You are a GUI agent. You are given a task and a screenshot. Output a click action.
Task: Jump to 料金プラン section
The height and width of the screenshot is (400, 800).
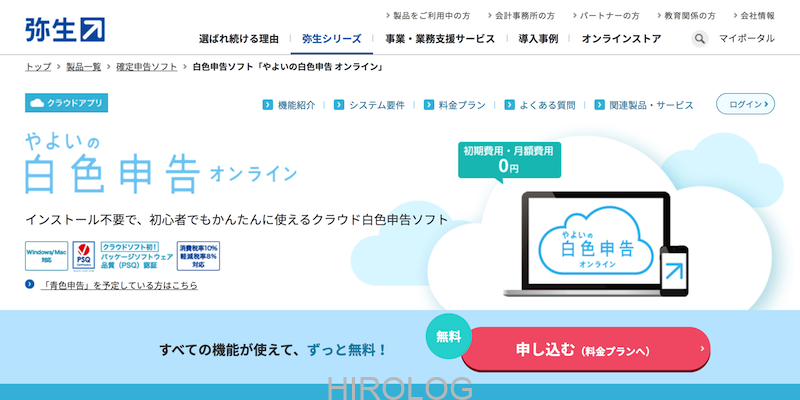pos(462,105)
